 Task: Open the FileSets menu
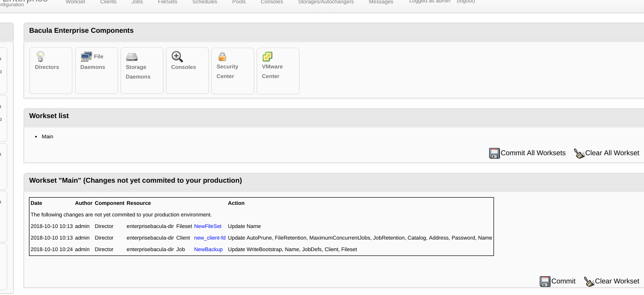(x=167, y=2)
